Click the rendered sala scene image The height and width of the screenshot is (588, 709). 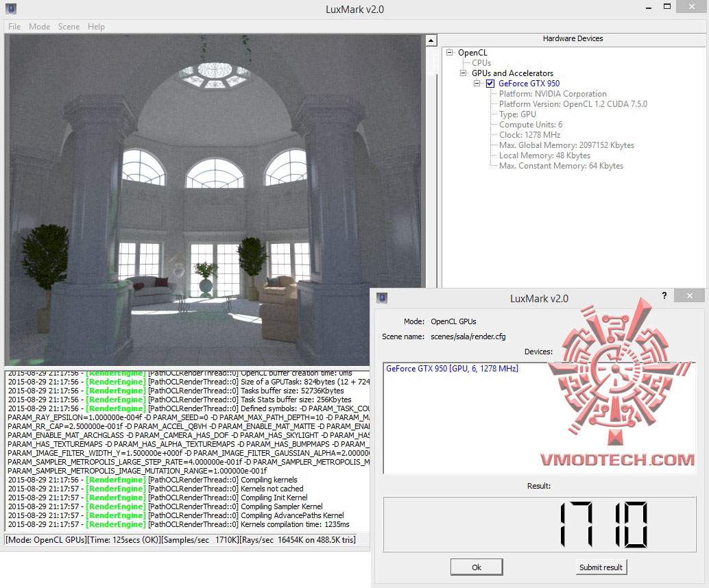point(215,199)
